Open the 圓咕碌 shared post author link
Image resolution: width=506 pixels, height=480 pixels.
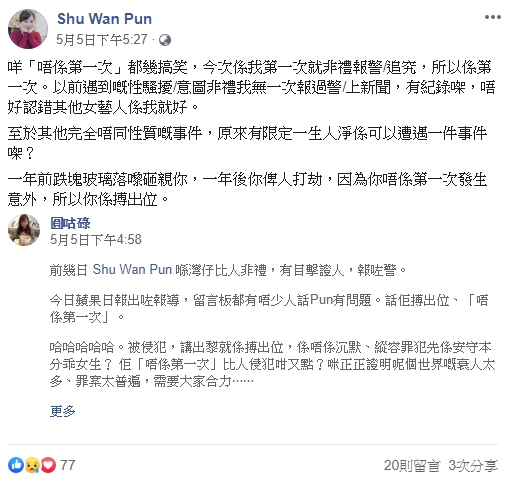coord(70,223)
